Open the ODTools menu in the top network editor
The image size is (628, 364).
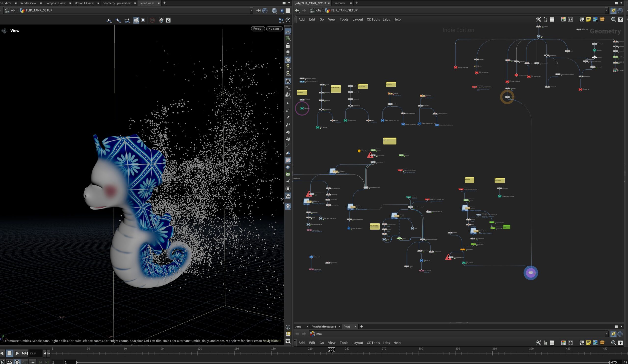(x=373, y=19)
